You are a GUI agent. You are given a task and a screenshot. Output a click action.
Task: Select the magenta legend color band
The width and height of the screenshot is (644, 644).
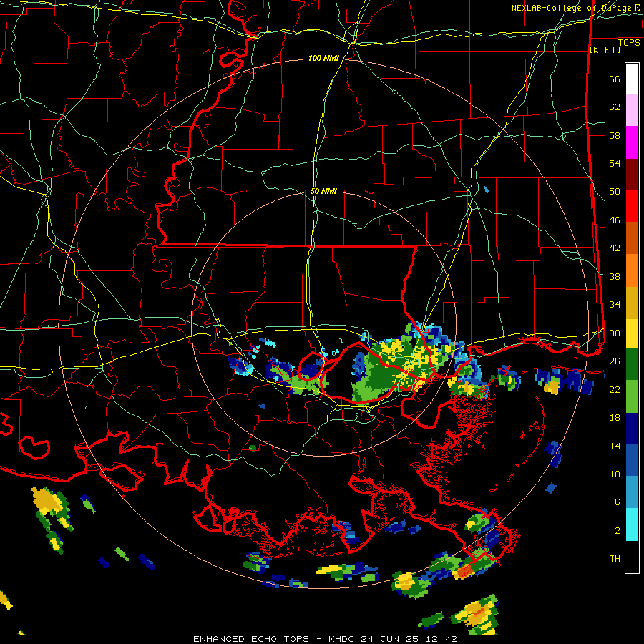[632, 142]
